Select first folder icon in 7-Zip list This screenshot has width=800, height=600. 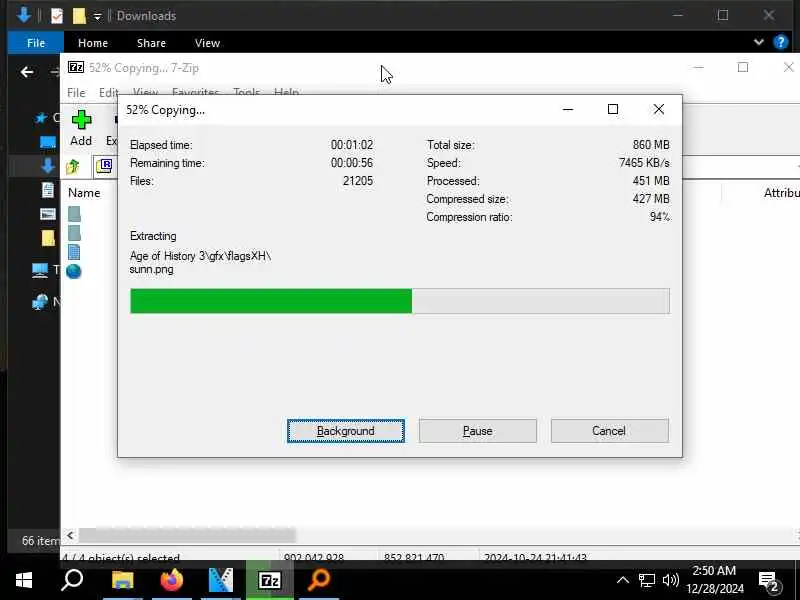(74, 214)
